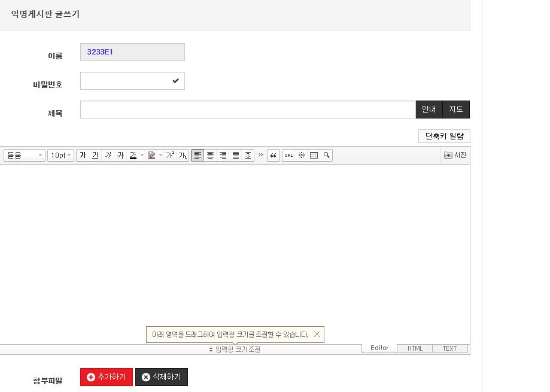Click the 삭제하기 attachment button
The image size is (550, 392).
pyautogui.click(x=162, y=377)
